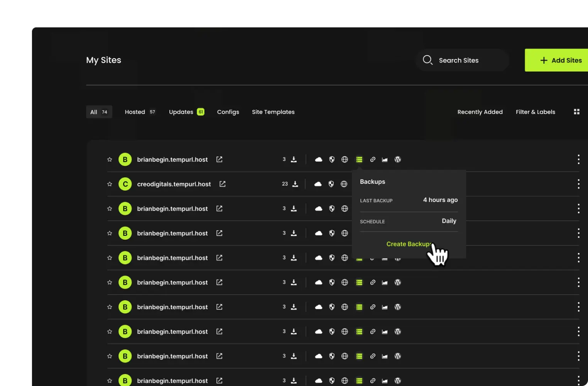Open the Site Templates tab

pyautogui.click(x=273, y=112)
